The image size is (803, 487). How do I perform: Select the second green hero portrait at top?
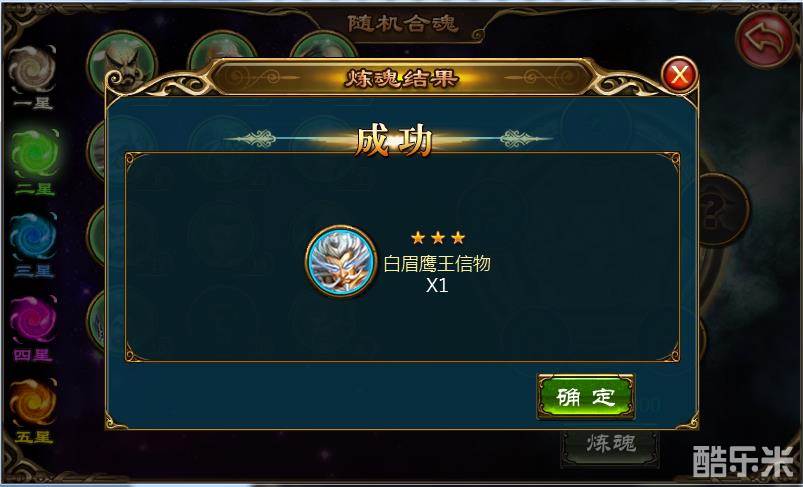pos(222,49)
